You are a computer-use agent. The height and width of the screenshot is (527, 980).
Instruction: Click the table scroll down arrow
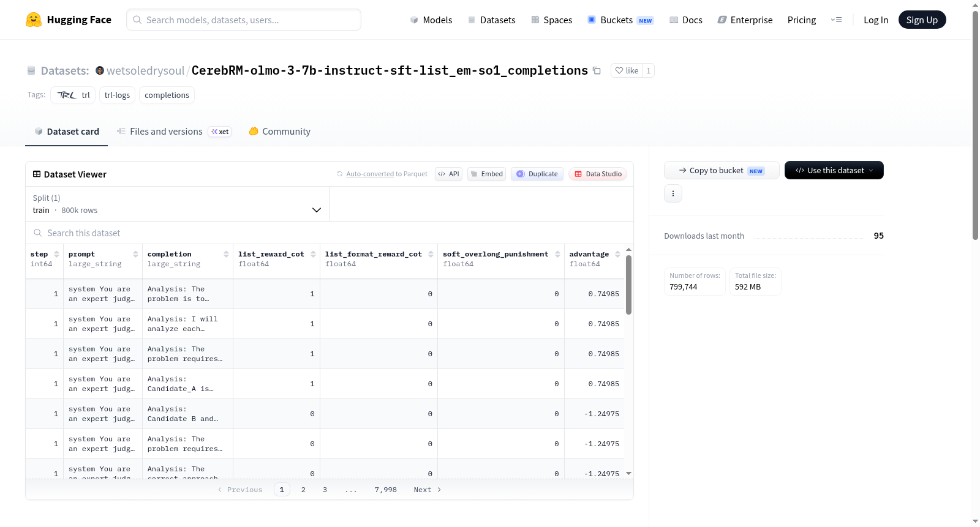[628, 473]
